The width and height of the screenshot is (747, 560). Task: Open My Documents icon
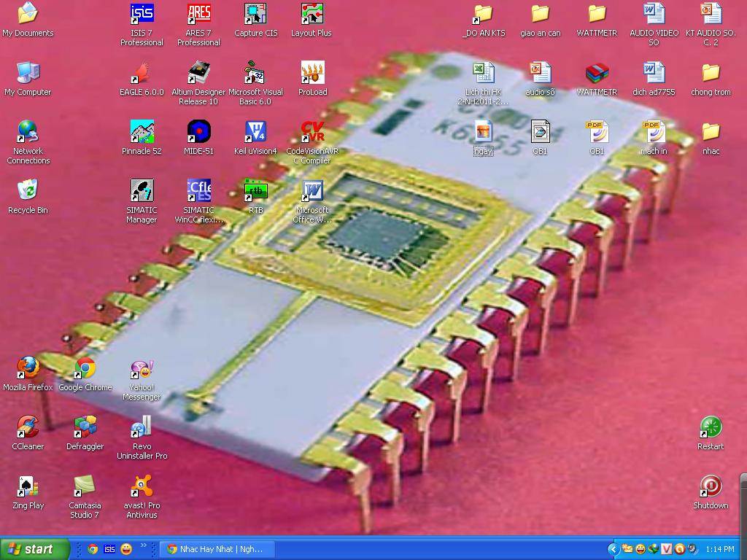[28, 13]
